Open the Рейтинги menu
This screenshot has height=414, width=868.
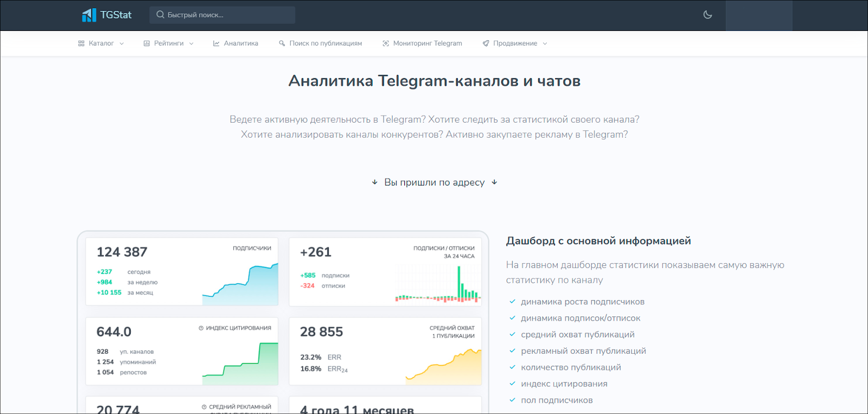168,43
